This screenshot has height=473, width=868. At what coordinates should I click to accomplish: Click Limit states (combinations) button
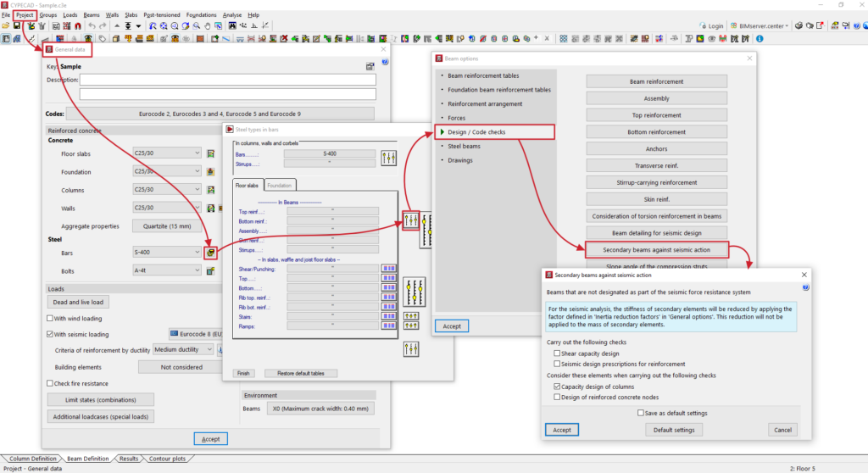tap(101, 400)
